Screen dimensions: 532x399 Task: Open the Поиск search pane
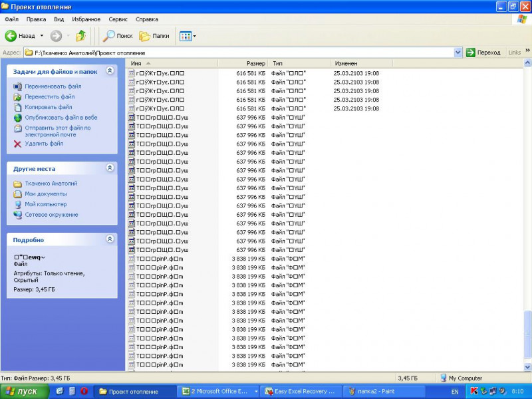click(118, 36)
